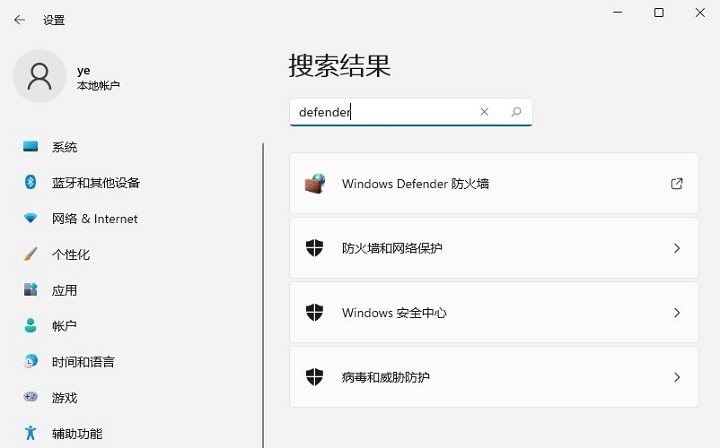720x448 pixels.
Task: Click the Wi-Fi icon for 网络 & Internet
Action: point(31,218)
